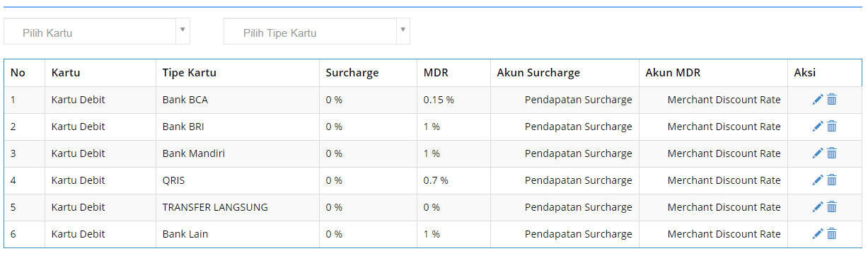Click the Surcharge column header
The image size is (868, 268).
point(352,73)
